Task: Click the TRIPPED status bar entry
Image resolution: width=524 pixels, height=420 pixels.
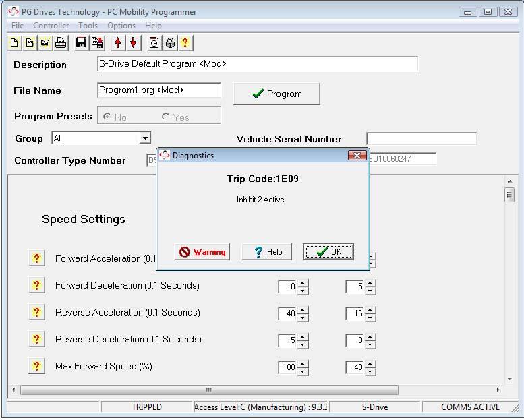Action: (147, 407)
